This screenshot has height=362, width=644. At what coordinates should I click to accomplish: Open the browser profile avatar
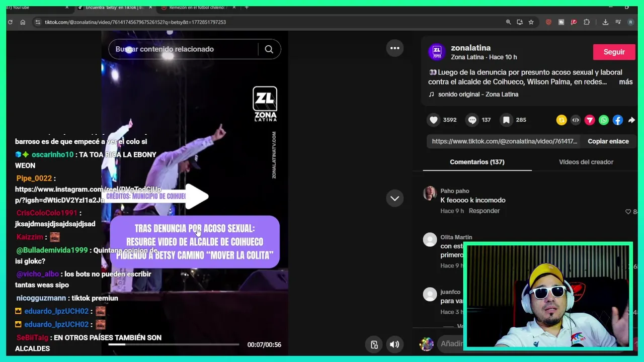coord(631,22)
